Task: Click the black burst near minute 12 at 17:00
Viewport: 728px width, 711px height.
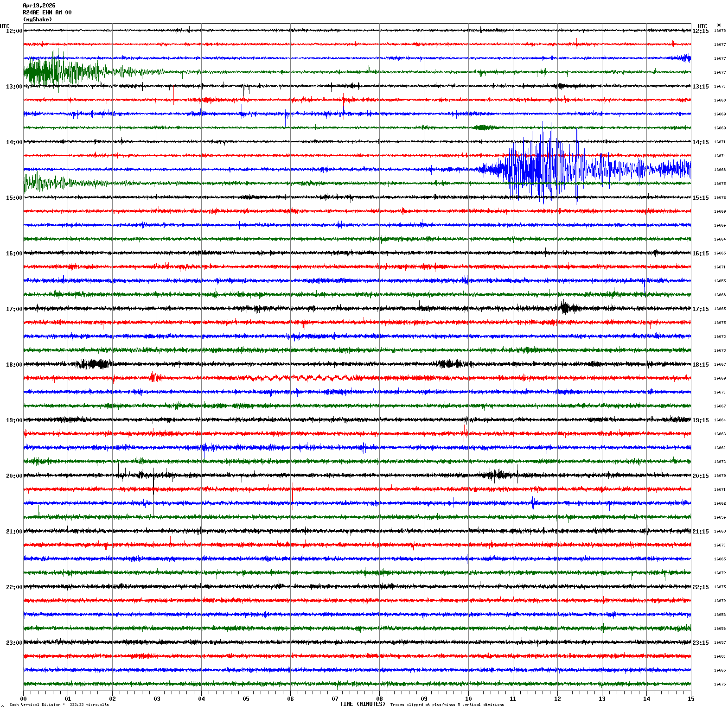Action: coord(568,308)
